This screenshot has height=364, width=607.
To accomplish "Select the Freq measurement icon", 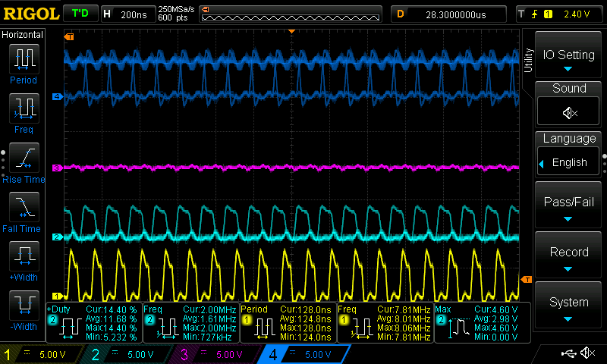I will [24, 108].
